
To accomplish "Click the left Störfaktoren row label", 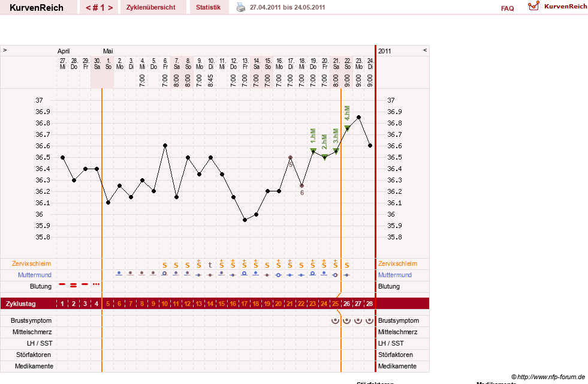I will tap(34, 355).
